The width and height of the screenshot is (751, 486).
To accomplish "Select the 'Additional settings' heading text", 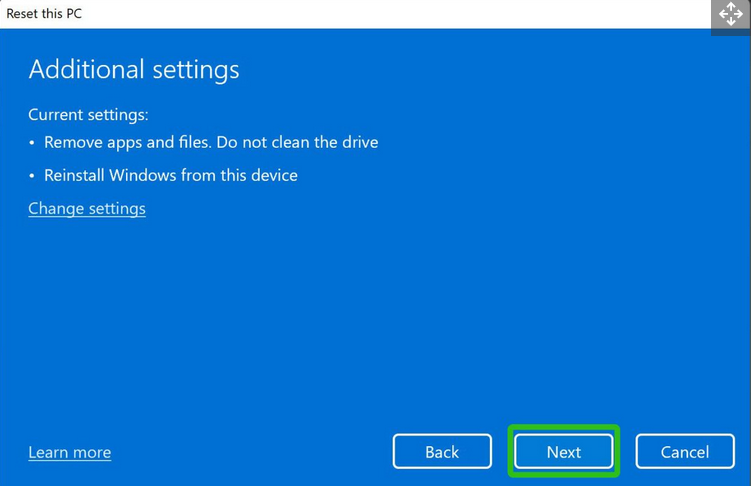I will pyautogui.click(x=134, y=69).
